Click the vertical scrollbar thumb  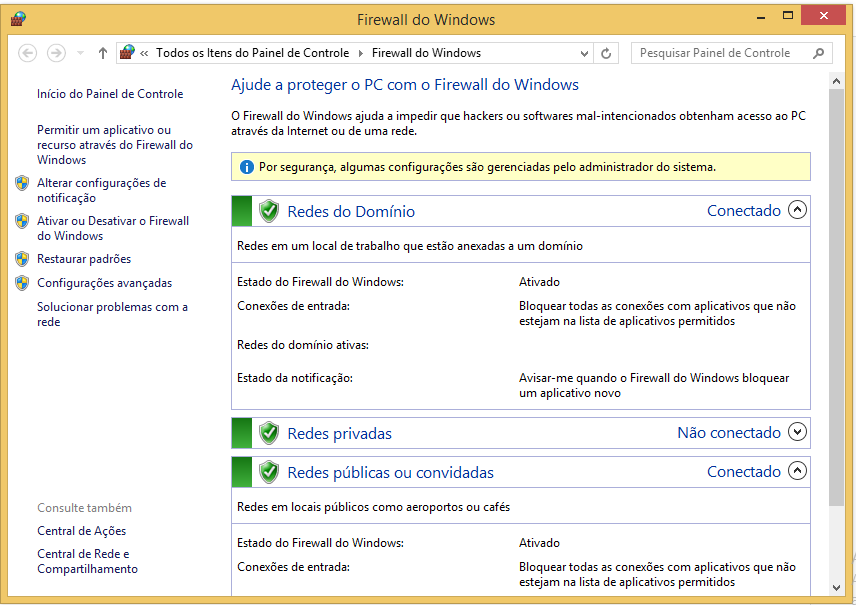(836, 298)
